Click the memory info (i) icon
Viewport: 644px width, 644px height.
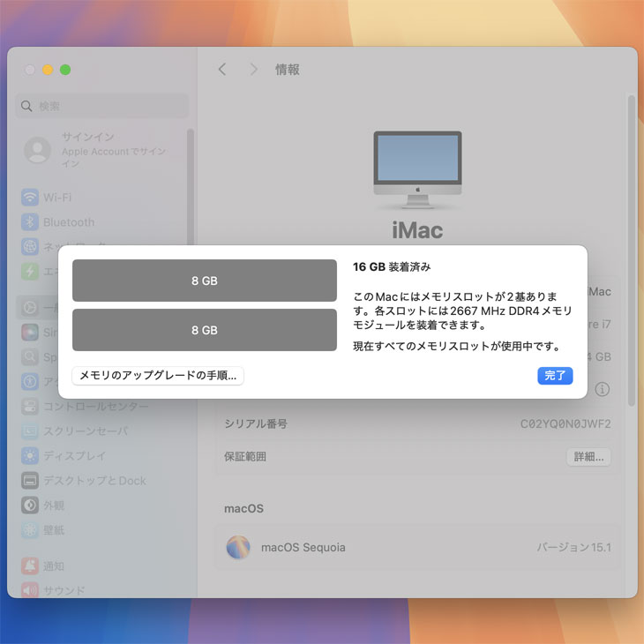(x=603, y=389)
